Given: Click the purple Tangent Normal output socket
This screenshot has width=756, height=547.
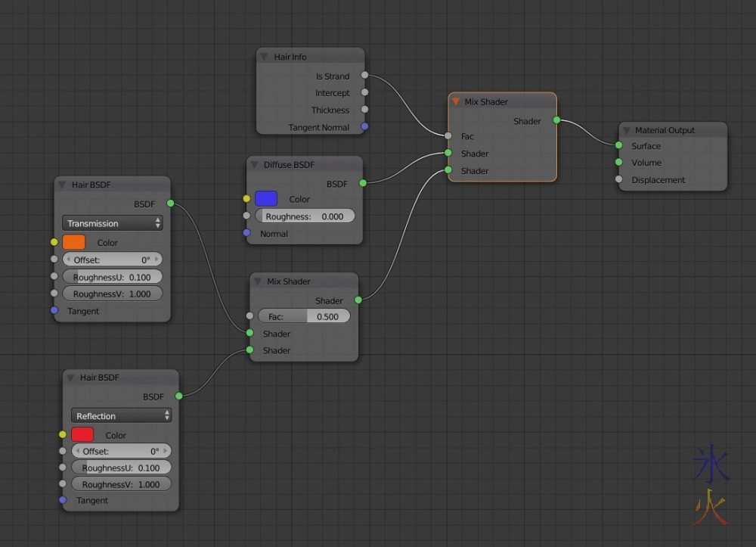Looking at the screenshot, I should [365, 127].
